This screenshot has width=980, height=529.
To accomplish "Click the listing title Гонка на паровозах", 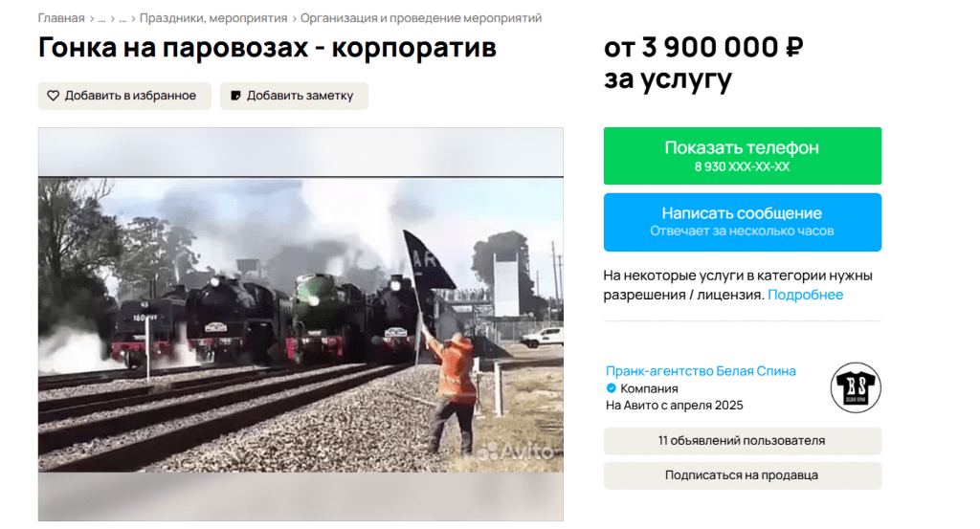I will tap(268, 48).
